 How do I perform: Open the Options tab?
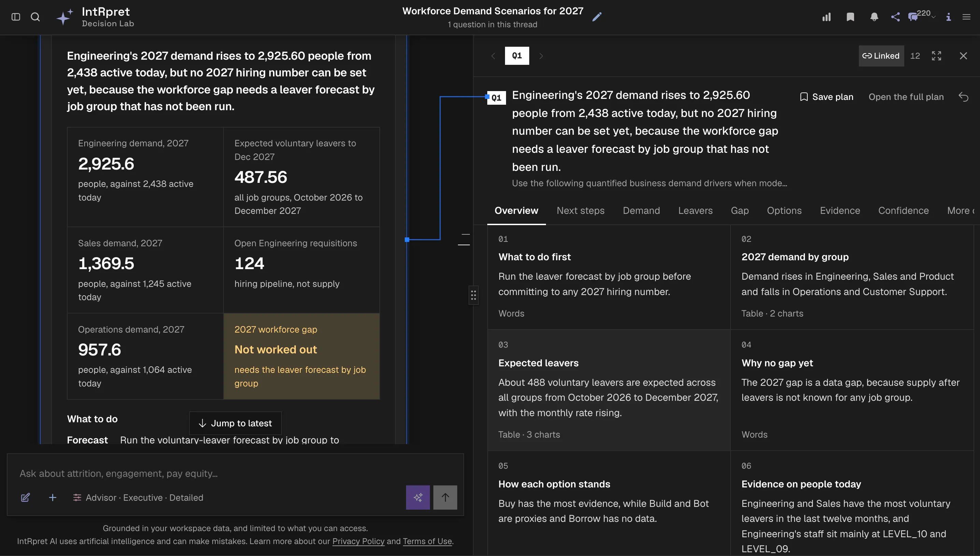pyautogui.click(x=784, y=210)
